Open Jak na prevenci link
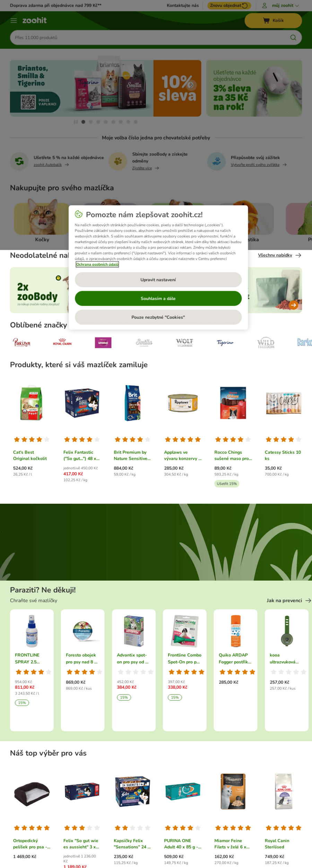This screenshot has width=312, height=868. (289, 600)
